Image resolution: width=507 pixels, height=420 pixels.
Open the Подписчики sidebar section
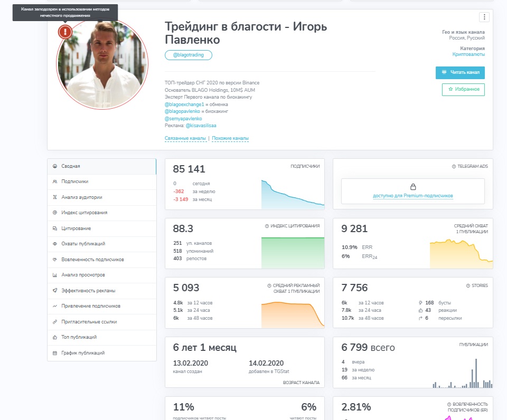[x=102, y=182]
